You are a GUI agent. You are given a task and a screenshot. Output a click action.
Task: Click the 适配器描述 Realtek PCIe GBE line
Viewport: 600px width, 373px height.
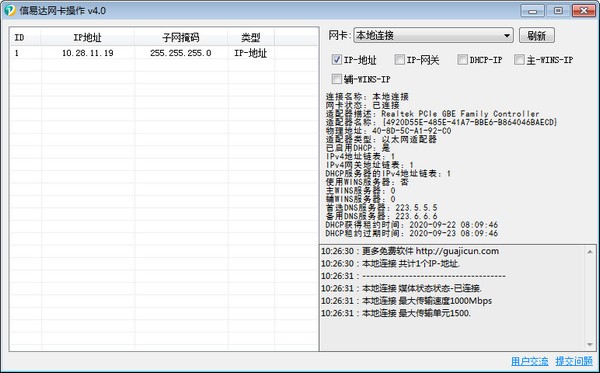point(432,114)
